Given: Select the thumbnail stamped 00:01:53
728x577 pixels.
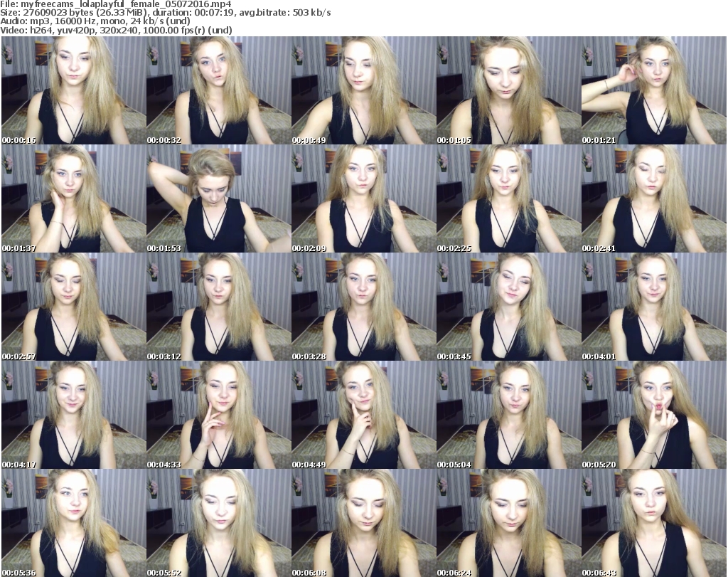Looking at the screenshot, I should coord(219,198).
